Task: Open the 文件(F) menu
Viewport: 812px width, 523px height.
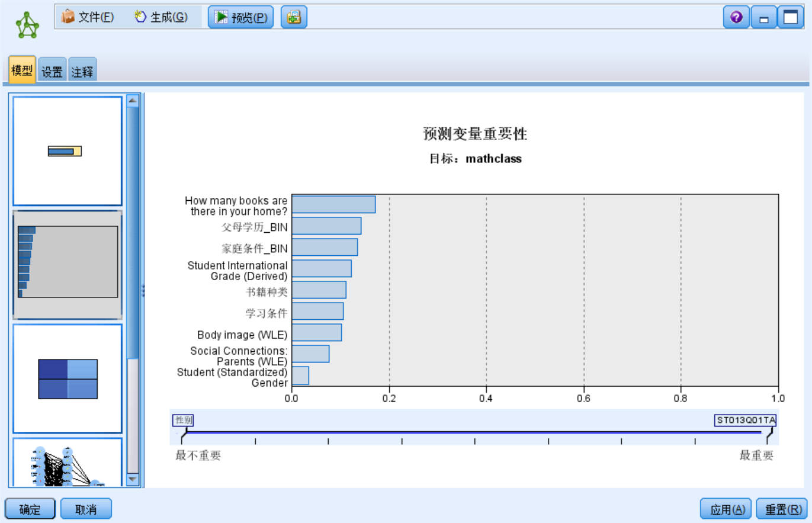Action: 88,17
